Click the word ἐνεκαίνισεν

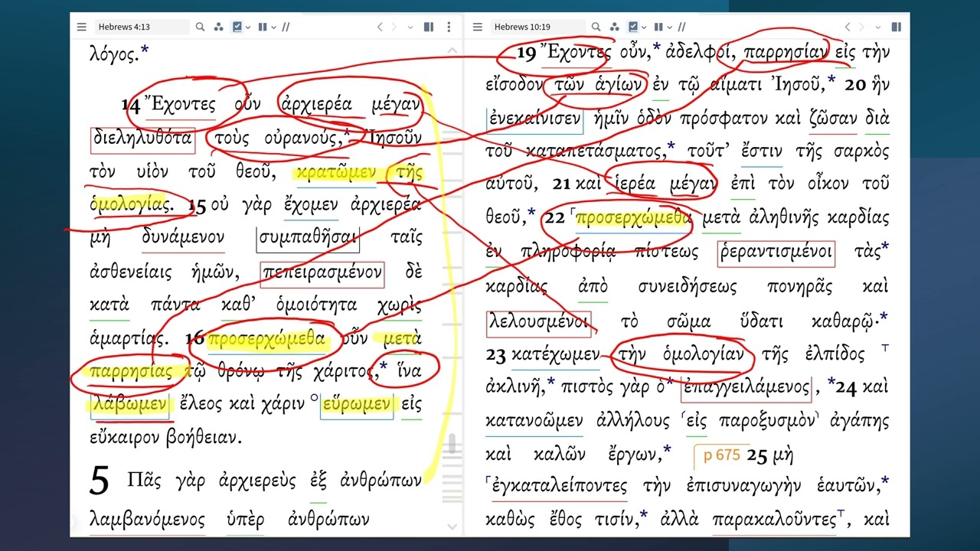[534, 120]
